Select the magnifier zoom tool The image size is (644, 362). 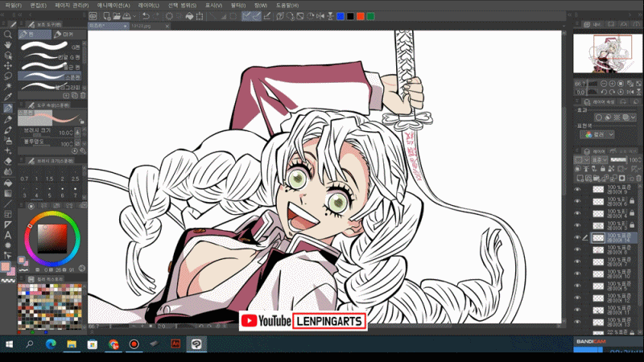8,35
